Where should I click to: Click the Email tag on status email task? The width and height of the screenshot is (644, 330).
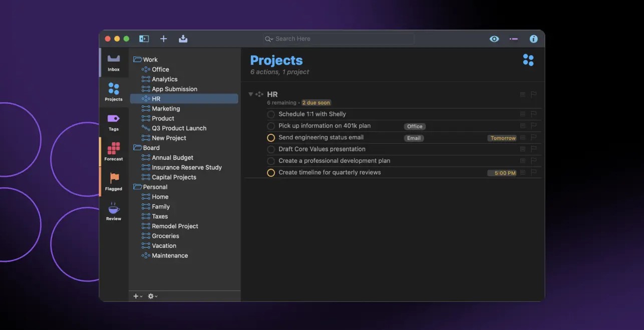[414, 138]
